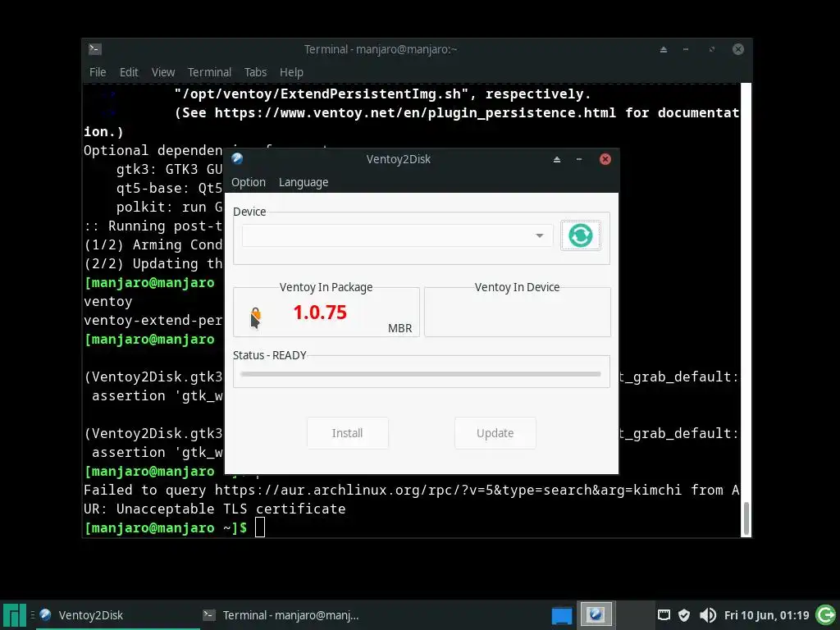This screenshot has height=630, width=840.
Task: Click the Install button
Action: tap(347, 433)
